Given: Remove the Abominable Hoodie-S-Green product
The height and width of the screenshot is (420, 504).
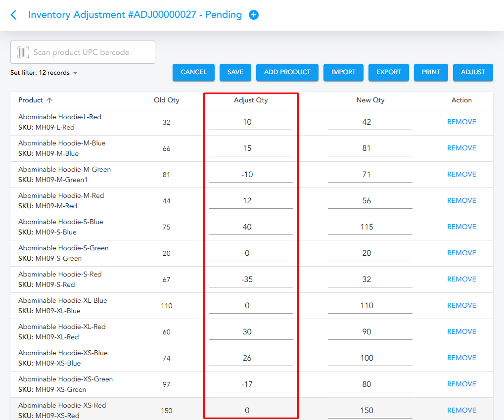Looking at the screenshot, I should [x=461, y=253].
